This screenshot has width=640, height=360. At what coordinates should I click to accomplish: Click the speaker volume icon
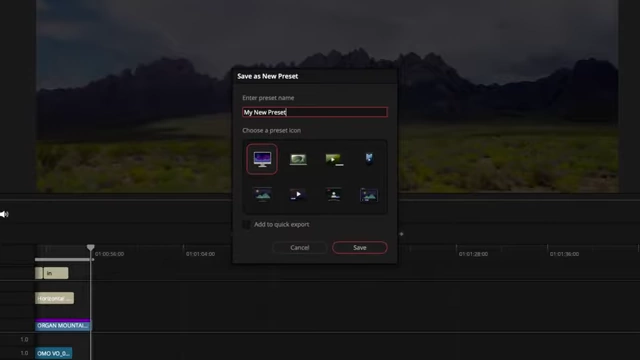[x=4, y=214]
